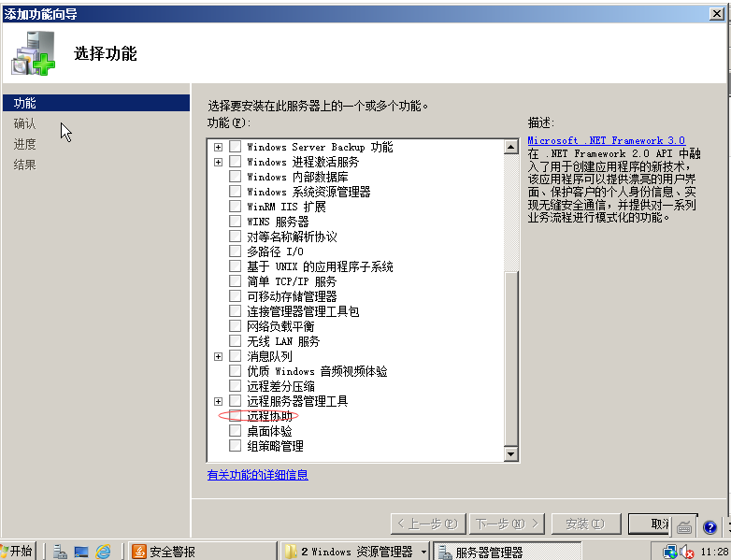Viewport: 731px width, 560px height.
Task: Enable the 远程协助 checkbox
Action: click(x=235, y=416)
